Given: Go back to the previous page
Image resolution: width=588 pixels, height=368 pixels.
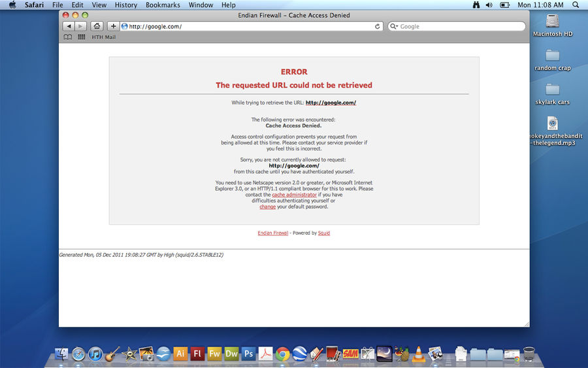Looking at the screenshot, I should pos(69,26).
